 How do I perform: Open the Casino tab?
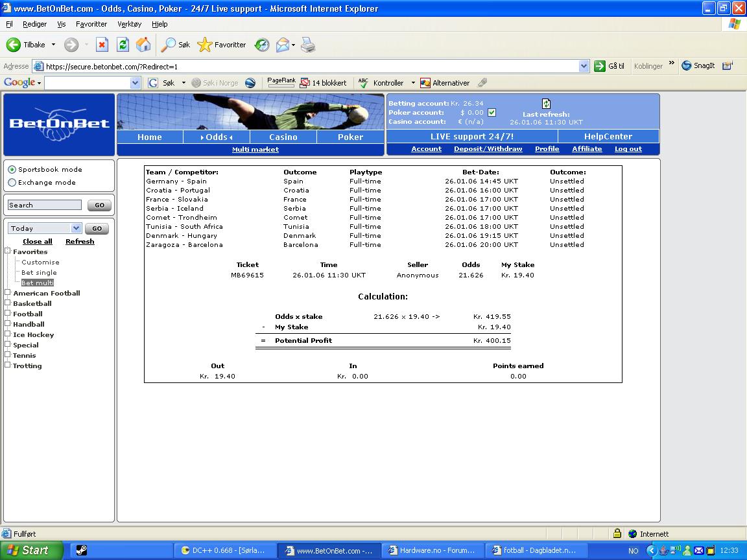pos(283,137)
